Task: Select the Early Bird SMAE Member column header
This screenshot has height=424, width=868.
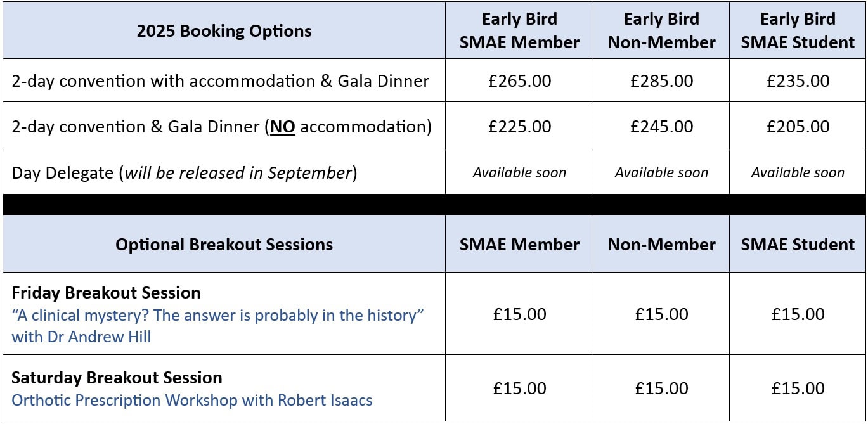Action: pos(519,31)
